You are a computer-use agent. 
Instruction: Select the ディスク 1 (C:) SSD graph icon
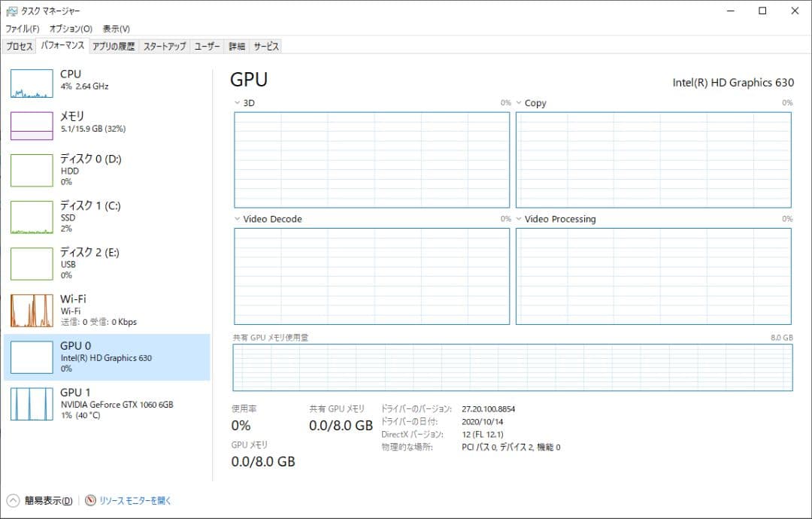(x=32, y=217)
